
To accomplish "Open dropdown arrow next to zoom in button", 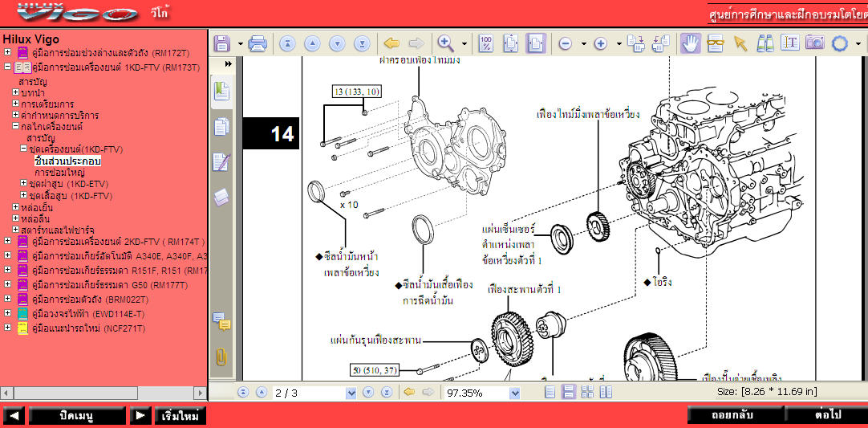I will (x=619, y=44).
